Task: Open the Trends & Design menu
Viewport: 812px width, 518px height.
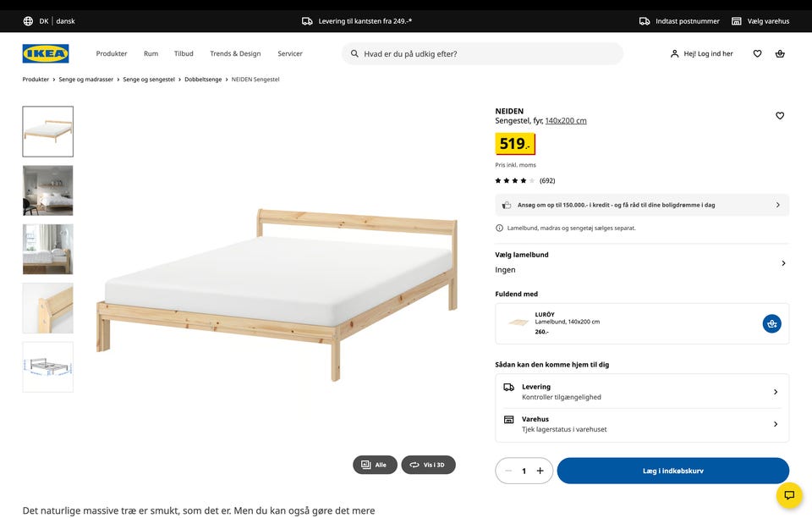Action: point(235,53)
